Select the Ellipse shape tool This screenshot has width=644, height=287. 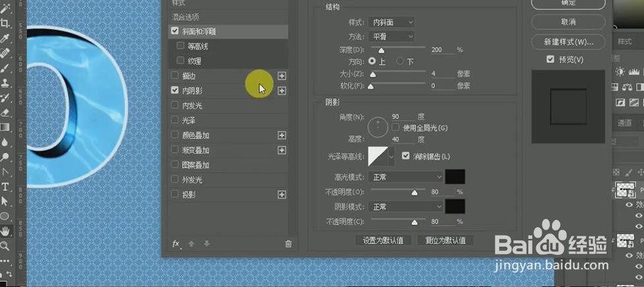pyautogui.click(x=5, y=216)
